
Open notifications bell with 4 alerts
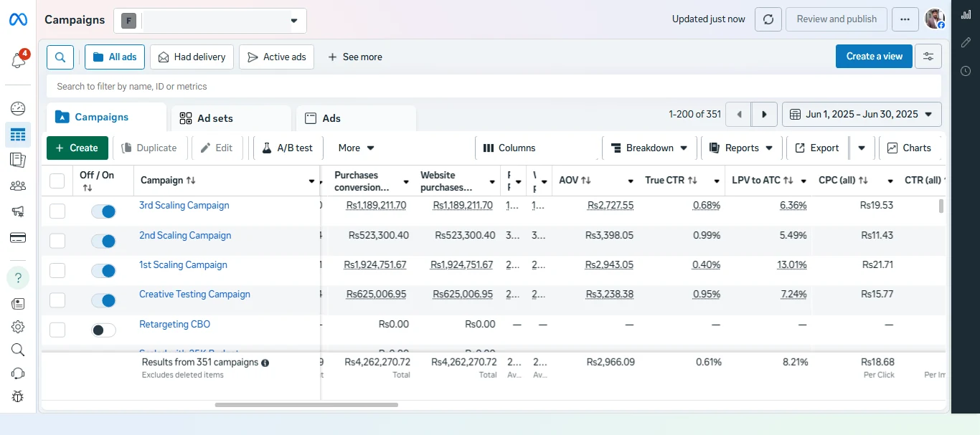[x=18, y=61]
